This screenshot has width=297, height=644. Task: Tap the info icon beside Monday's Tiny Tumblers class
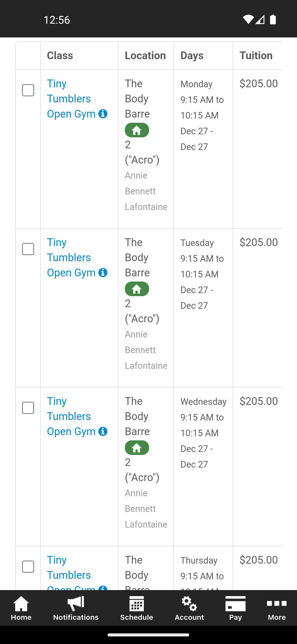[103, 114]
